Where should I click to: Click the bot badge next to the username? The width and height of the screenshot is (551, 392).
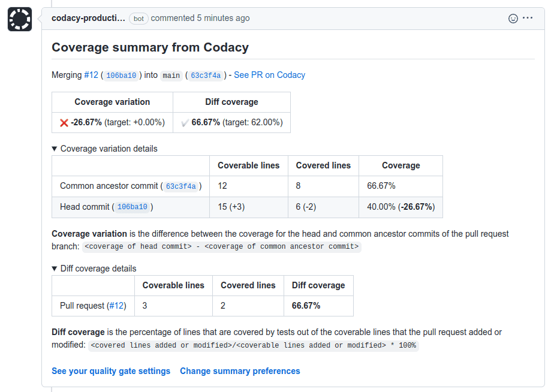138,19
